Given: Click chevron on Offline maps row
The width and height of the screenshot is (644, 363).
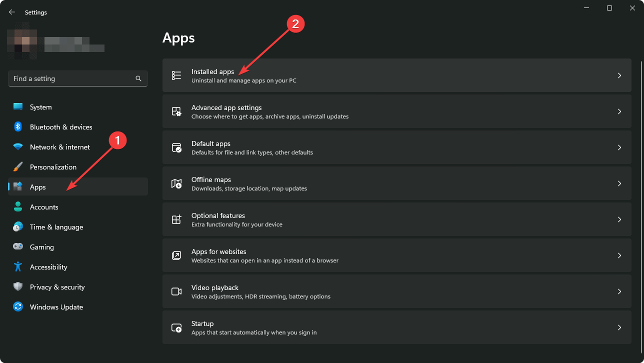Looking at the screenshot, I should [619, 183].
